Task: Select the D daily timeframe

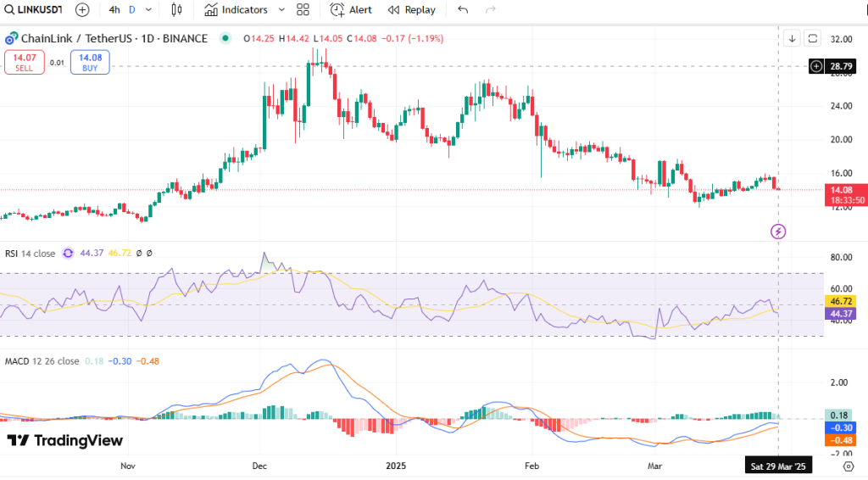Action: click(x=131, y=9)
